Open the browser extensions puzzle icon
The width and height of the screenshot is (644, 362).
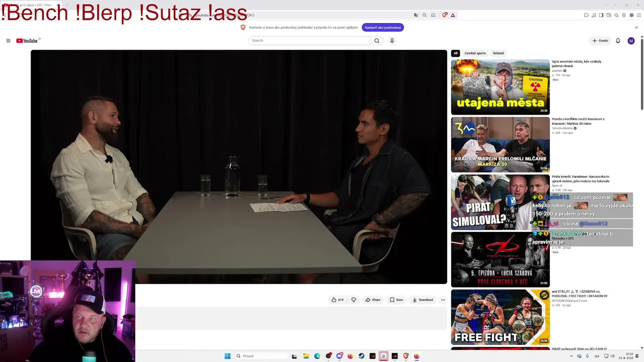click(586, 15)
